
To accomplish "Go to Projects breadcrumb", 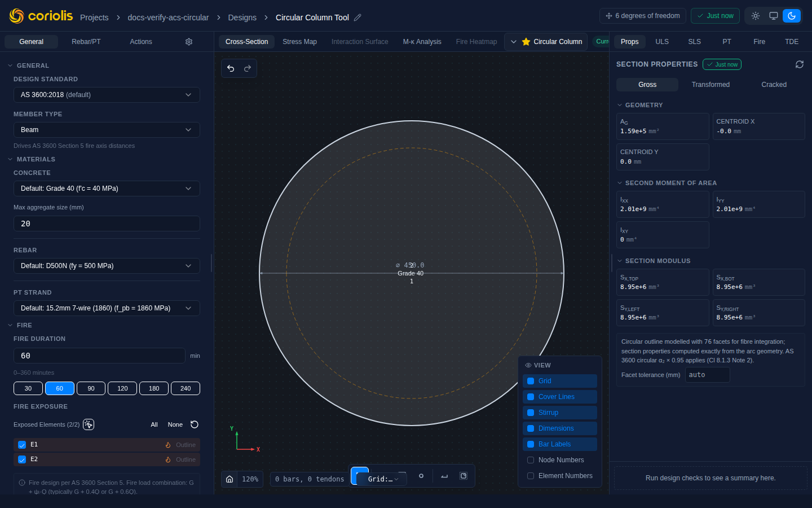I will (94, 17).
